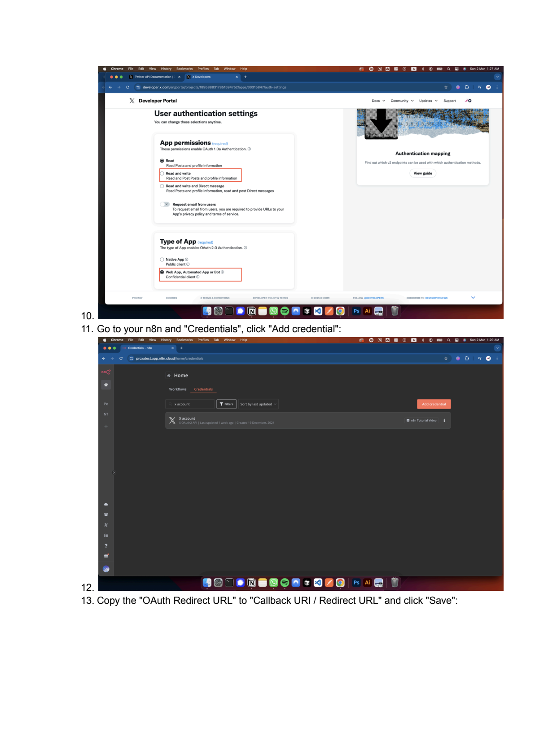Click the X logo in the Developer Portal header
The image size is (535, 756).
[x=132, y=101]
